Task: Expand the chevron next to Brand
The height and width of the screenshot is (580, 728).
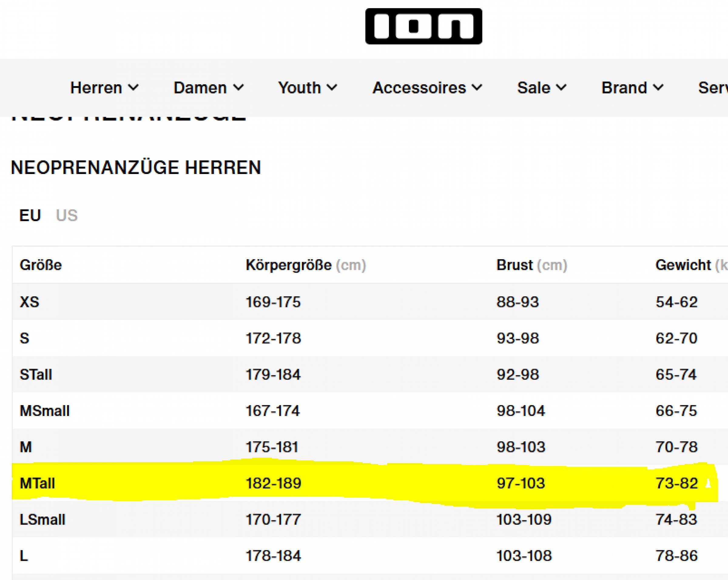Action: (x=658, y=88)
